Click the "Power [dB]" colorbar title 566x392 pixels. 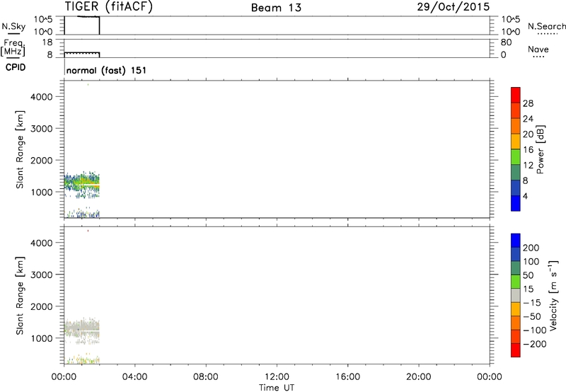(541, 149)
